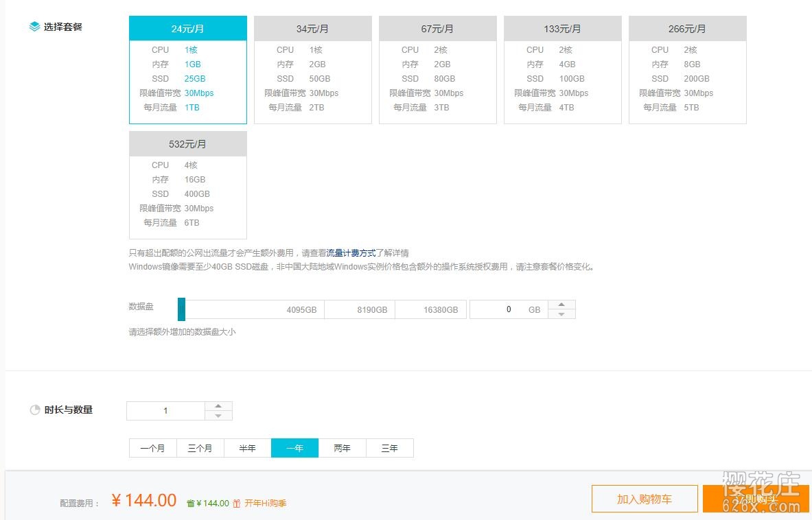Click the orange 立即购买 button
The width and height of the screenshot is (812, 520).
[756, 499]
